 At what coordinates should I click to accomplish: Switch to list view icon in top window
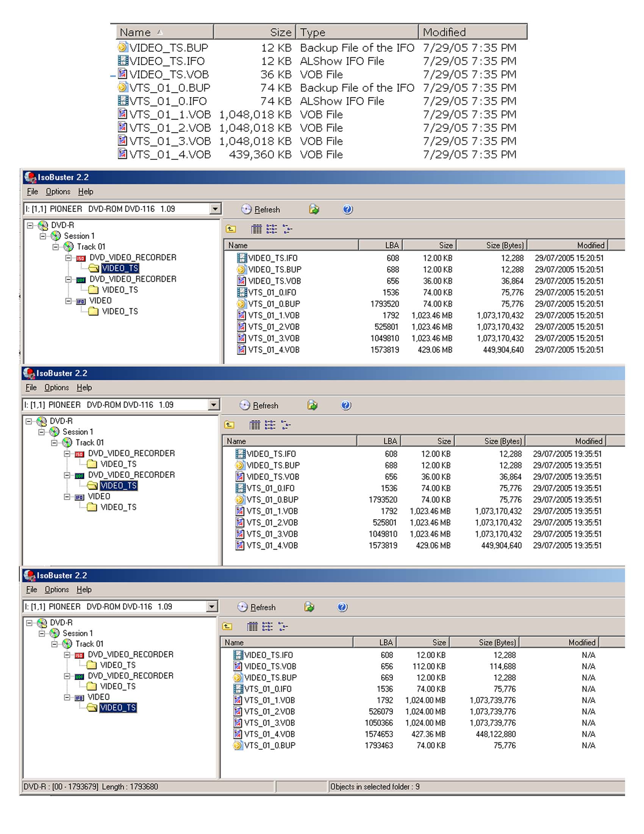point(272,229)
